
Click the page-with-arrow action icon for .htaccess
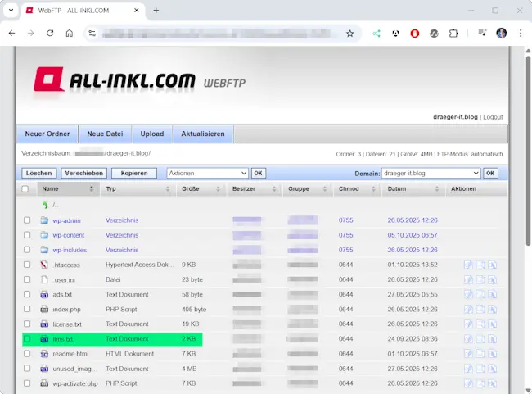492,265
